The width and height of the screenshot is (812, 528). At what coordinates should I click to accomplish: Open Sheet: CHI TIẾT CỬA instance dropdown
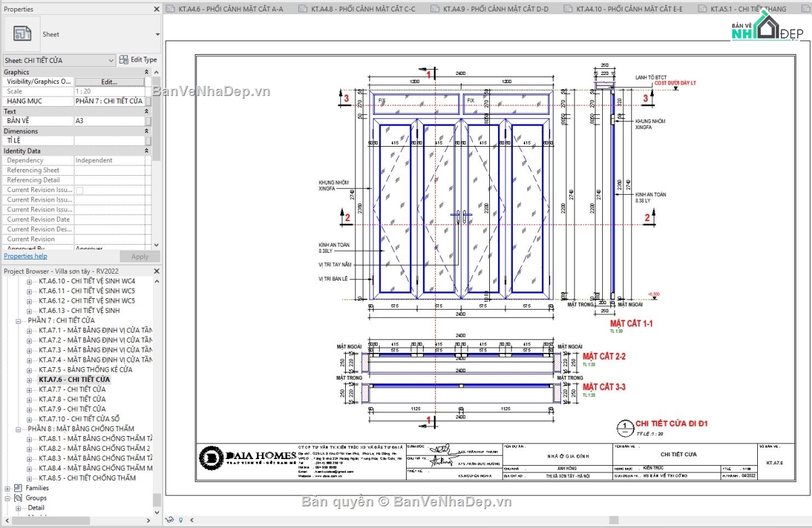[112, 60]
